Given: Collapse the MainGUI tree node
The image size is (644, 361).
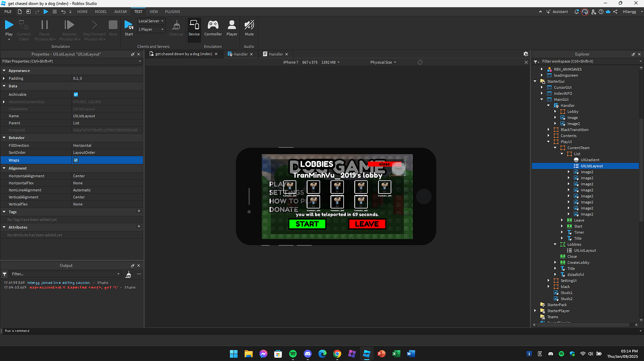Looking at the screenshot, I should [x=541, y=99].
